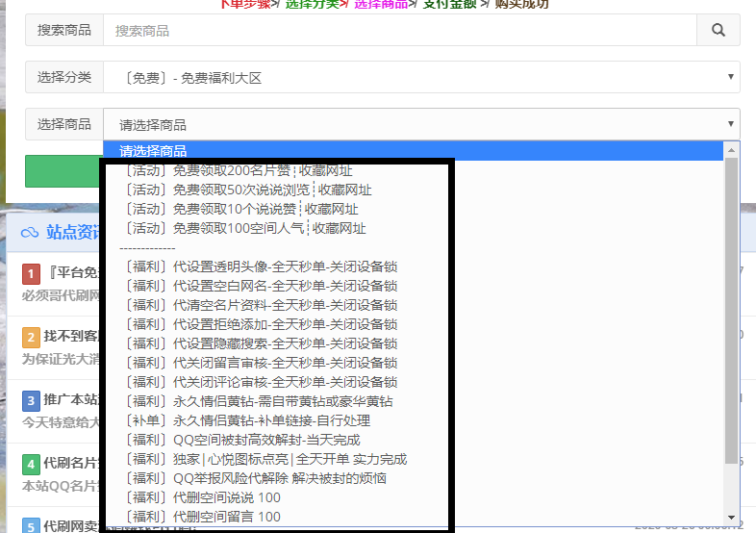The height and width of the screenshot is (533, 756).
Task: Collapse the 选择商品 product dropdown
Action: [421, 124]
